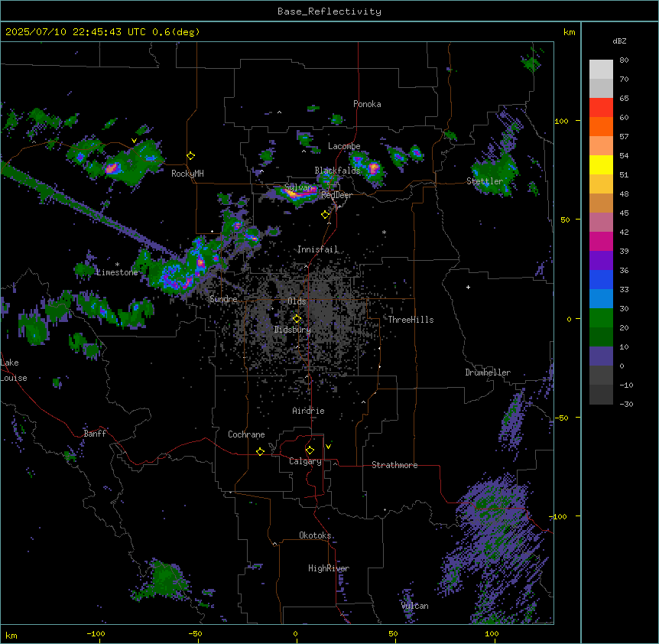Click the yellow diamond marker south of RedDeer
Viewport: 659px width, 644px height.
point(325,215)
